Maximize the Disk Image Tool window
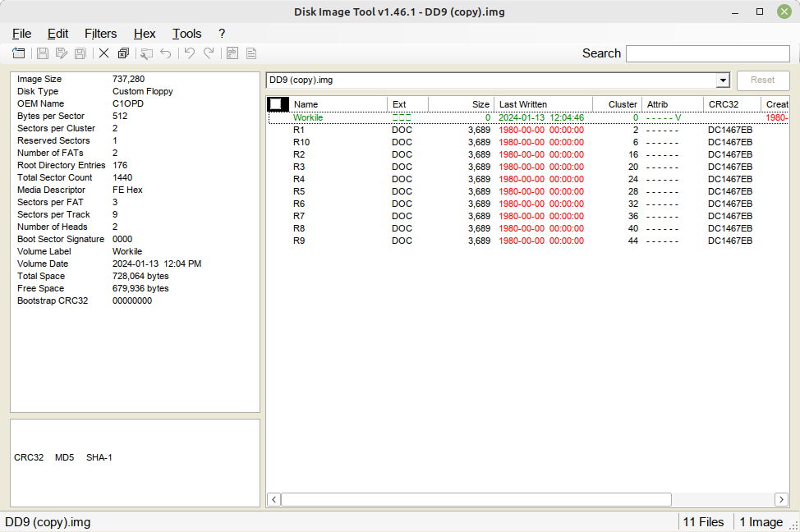800x532 pixels. 760,11
